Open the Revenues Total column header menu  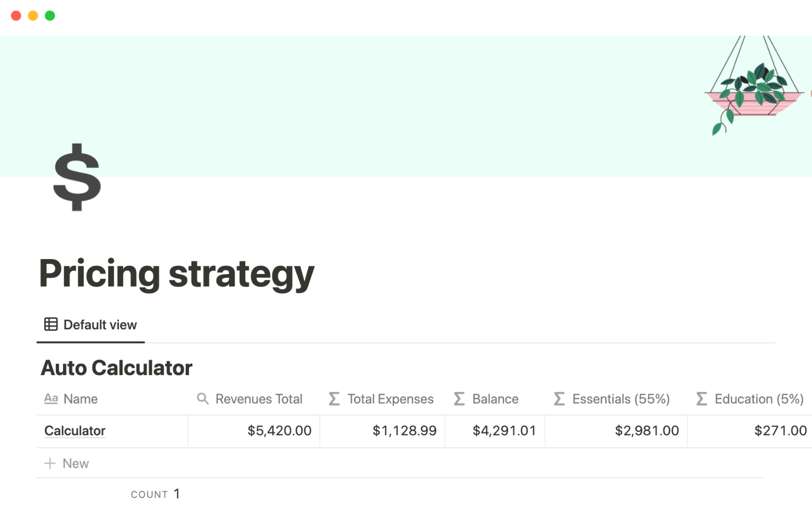pos(259,399)
